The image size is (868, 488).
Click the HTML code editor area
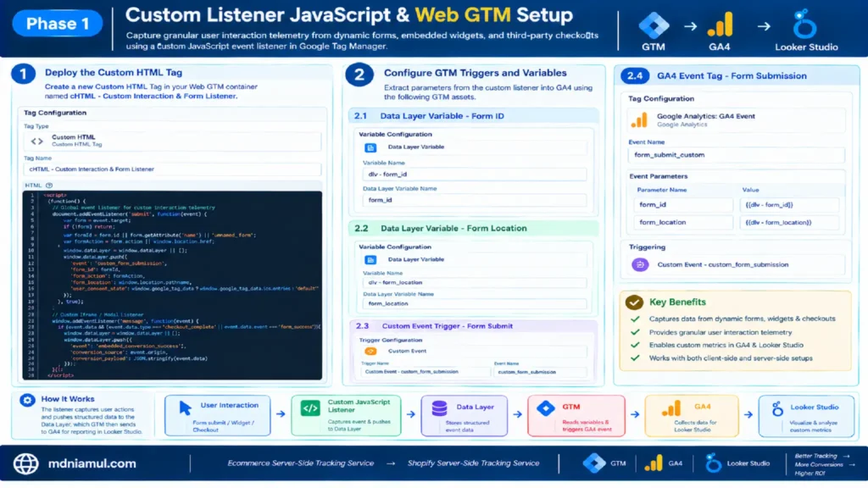pos(172,286)
